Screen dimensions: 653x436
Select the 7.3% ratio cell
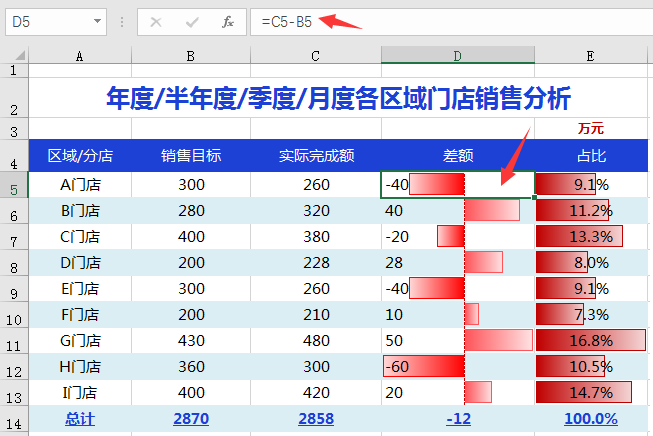tap(591, 315)
